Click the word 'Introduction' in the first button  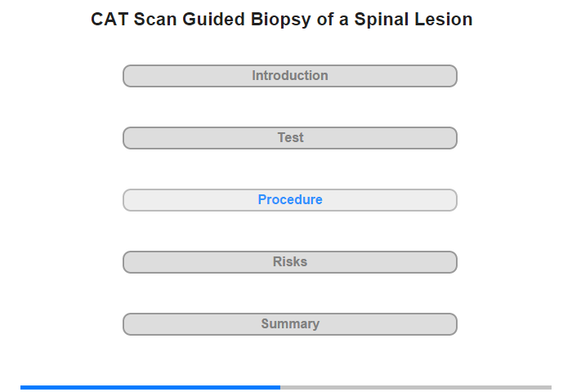click(x=290, y=75)
